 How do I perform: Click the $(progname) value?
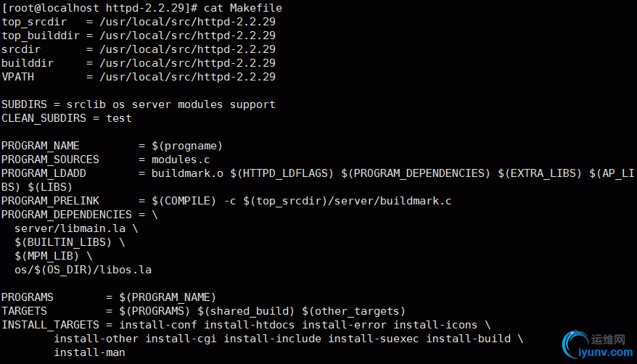coord(187,146)
